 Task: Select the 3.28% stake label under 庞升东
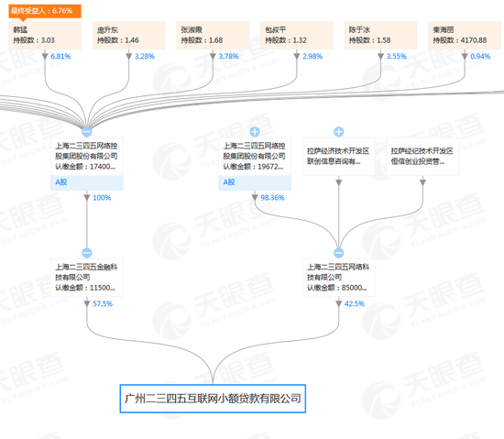(x=145, y=57)
